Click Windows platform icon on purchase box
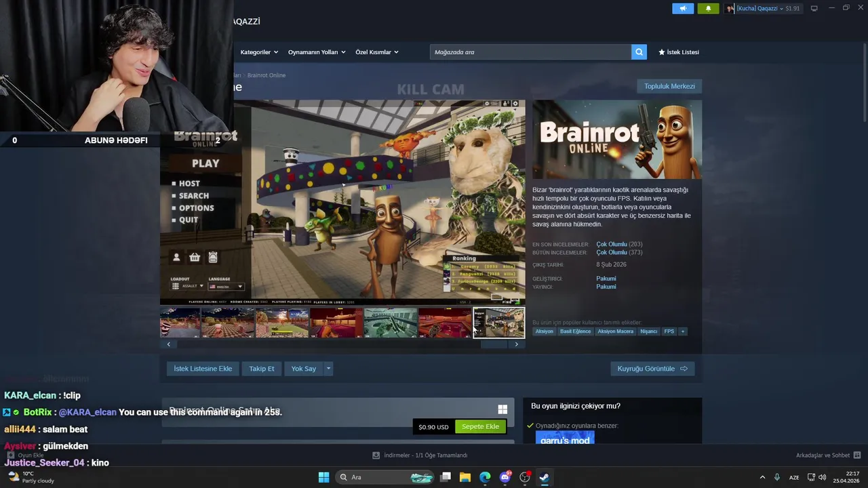The height and width of the screenshot is (488, 868). (x=502, y=409)
